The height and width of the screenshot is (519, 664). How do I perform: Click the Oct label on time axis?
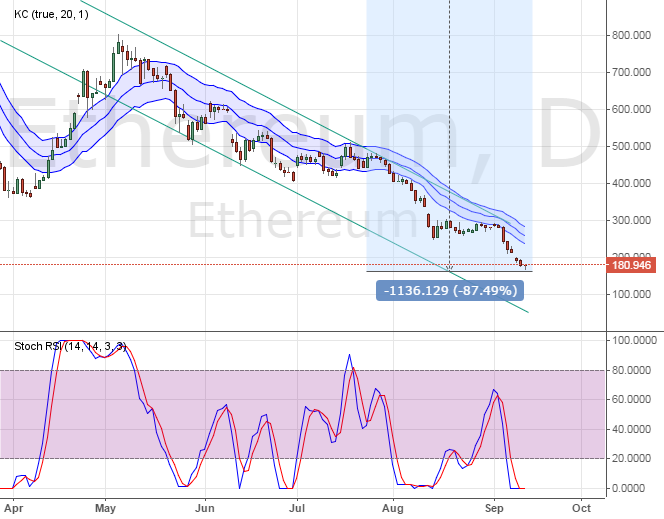(x=581, y=508)
